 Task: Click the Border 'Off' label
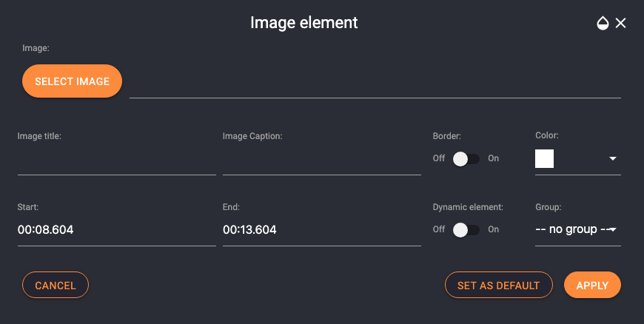[x=439, y=158]
